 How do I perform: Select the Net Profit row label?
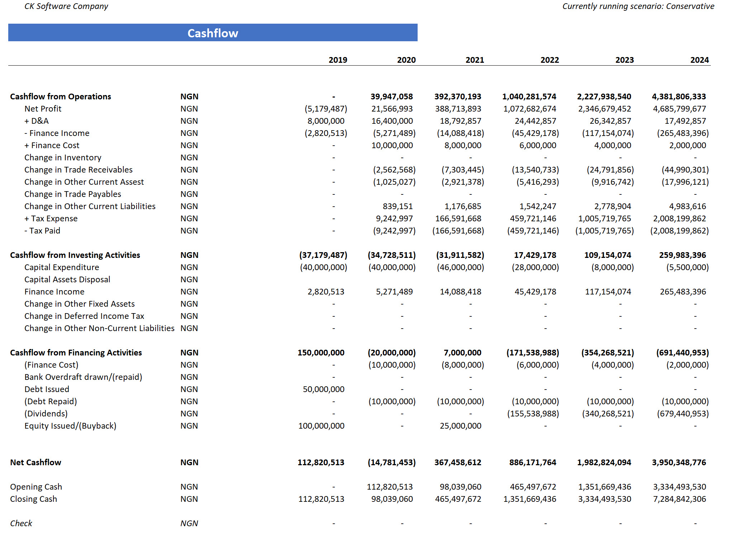pyautogui.click(x=43, y=109)
